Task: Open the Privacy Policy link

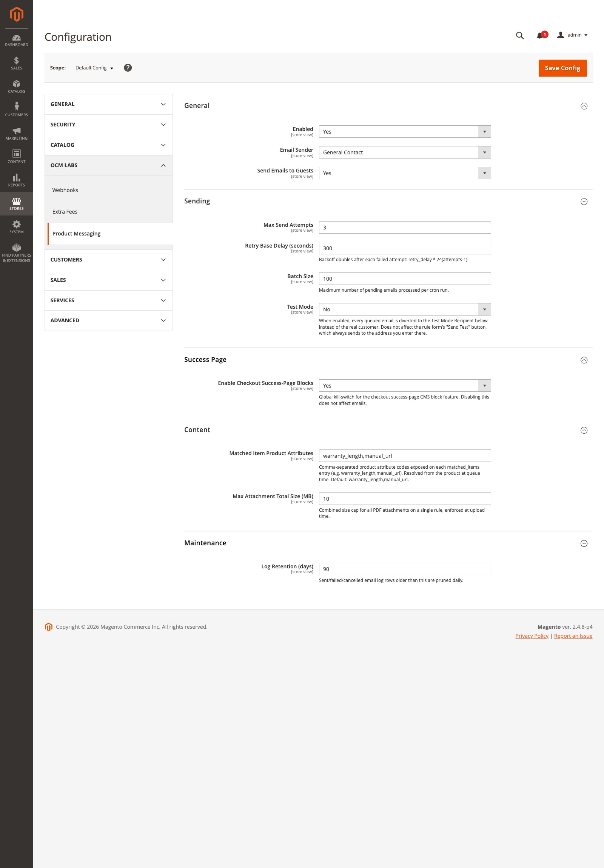Action: click(x=532, y=636)
